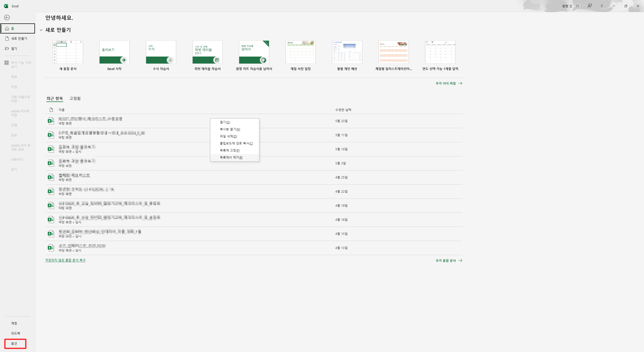Select the Home (홈) sidebar item
This screenshot has width=644, height=352.
(x=18, y=28)
